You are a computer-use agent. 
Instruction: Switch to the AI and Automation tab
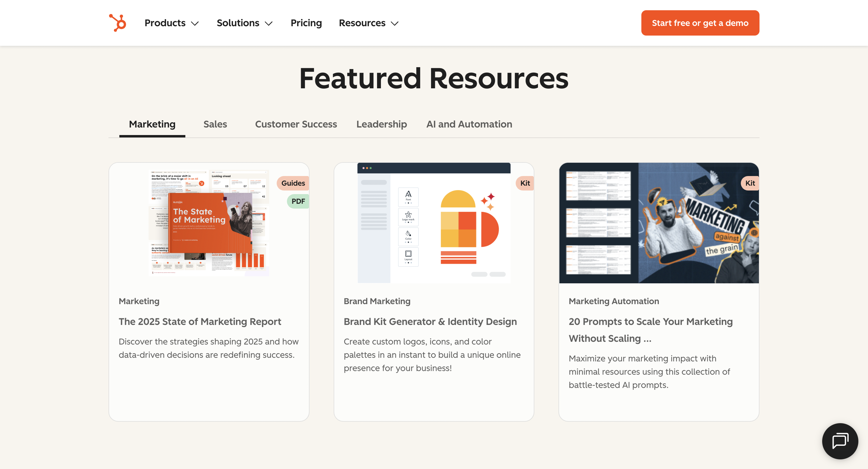click(469, 124)
